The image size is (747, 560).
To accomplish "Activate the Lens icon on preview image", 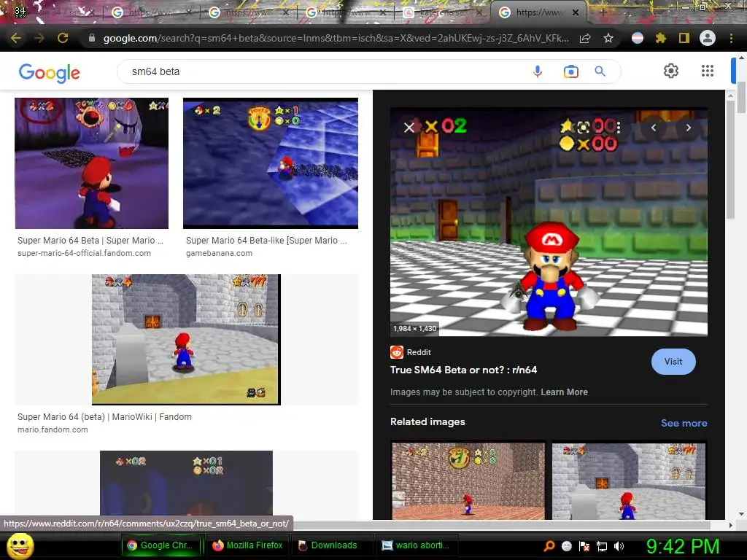I will [x=583, y=127].
